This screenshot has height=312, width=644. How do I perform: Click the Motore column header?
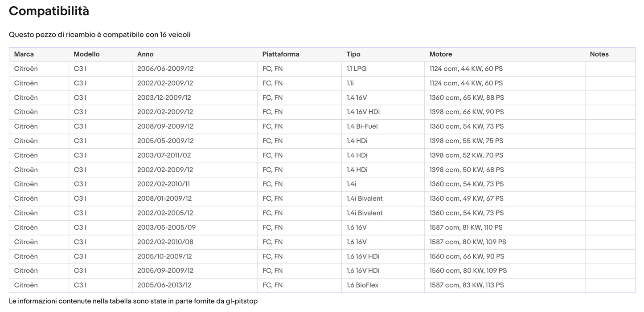(441, 54)
